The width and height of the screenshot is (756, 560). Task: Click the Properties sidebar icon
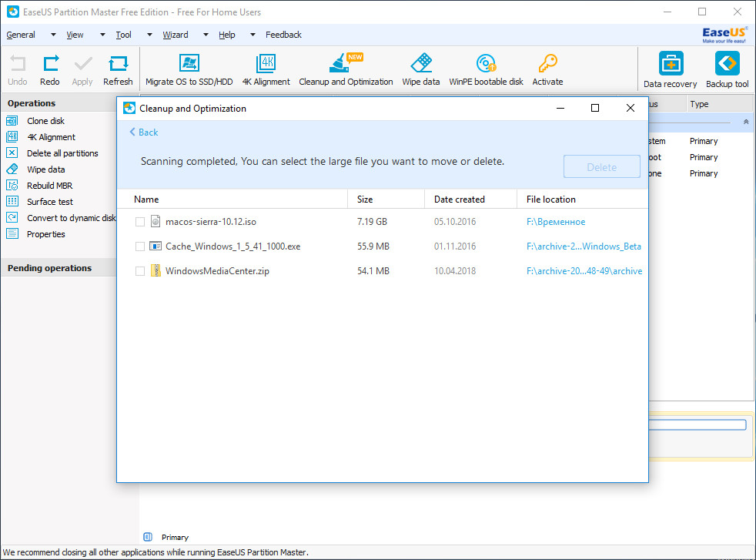(x=12, y=234)
